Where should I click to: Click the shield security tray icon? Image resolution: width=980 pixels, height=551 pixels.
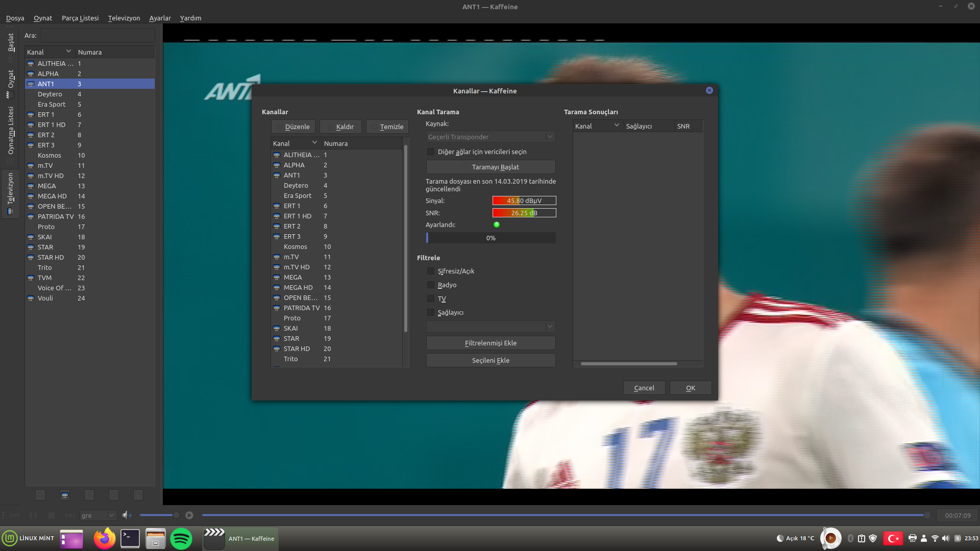click(x=873, y=538)
